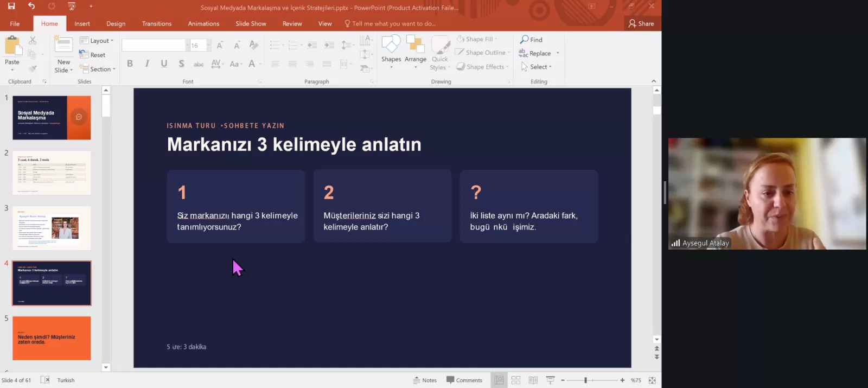Increase font size button
The width and height of the screenshot is (868, 388).
[220, 46]
